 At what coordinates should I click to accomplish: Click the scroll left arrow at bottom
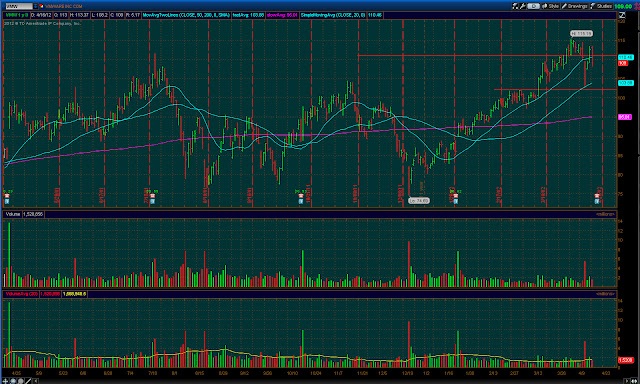[x=36, y=381]
